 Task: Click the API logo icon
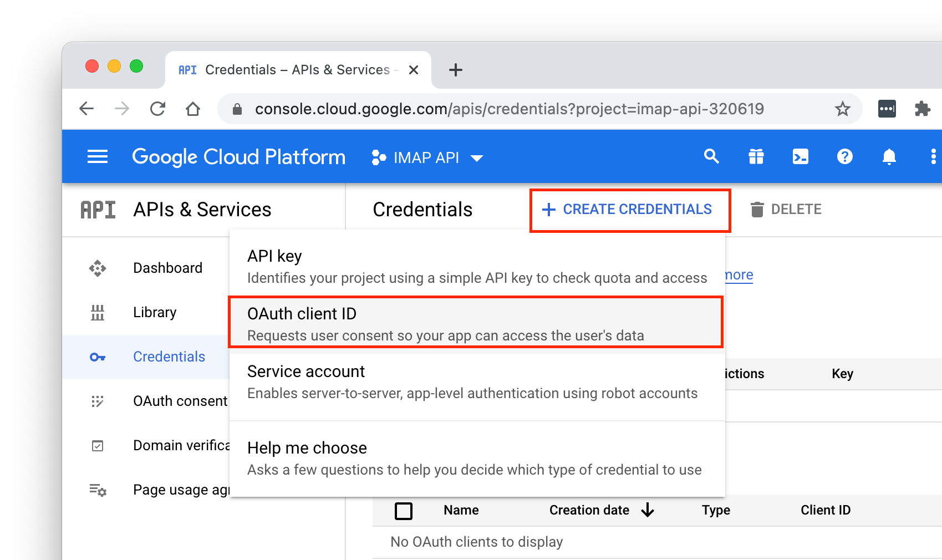[x=98, y=210]
